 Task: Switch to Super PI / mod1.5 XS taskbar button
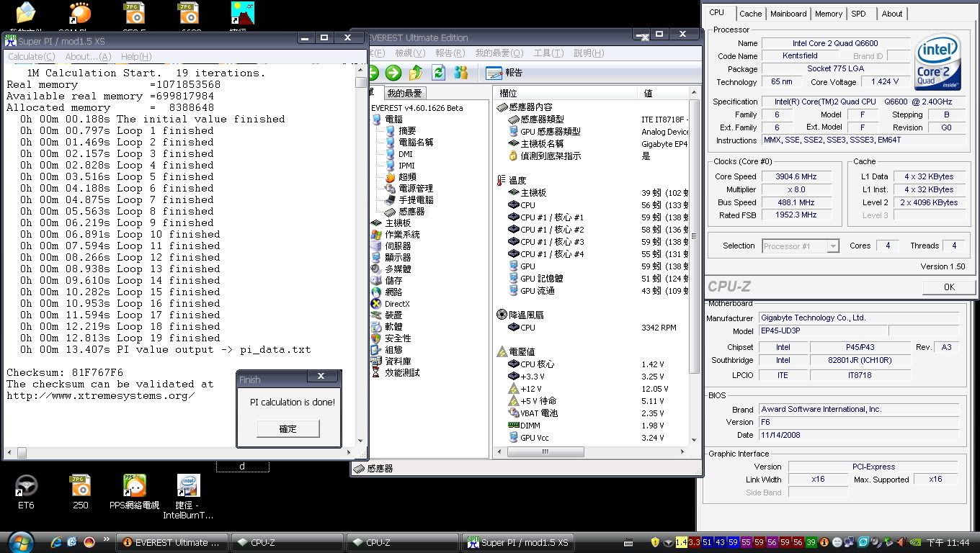(519, 542)
